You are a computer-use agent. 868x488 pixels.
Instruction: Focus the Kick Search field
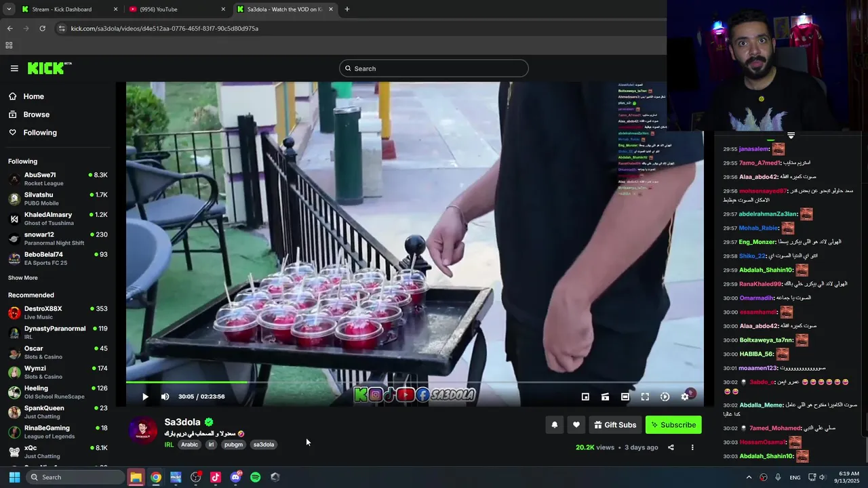434,68
